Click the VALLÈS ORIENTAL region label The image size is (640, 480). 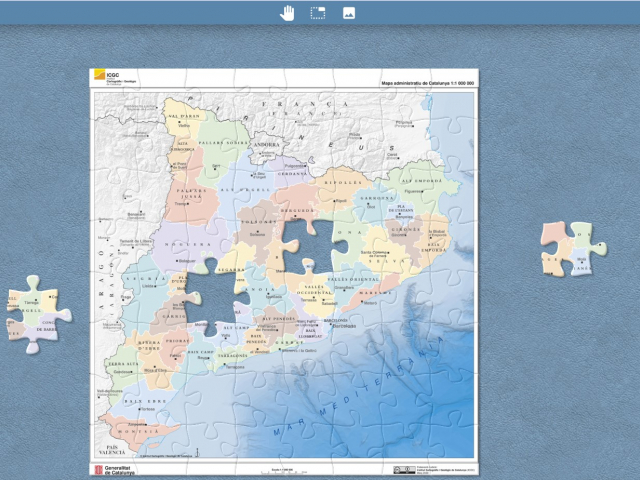click(x=354, y=279)
